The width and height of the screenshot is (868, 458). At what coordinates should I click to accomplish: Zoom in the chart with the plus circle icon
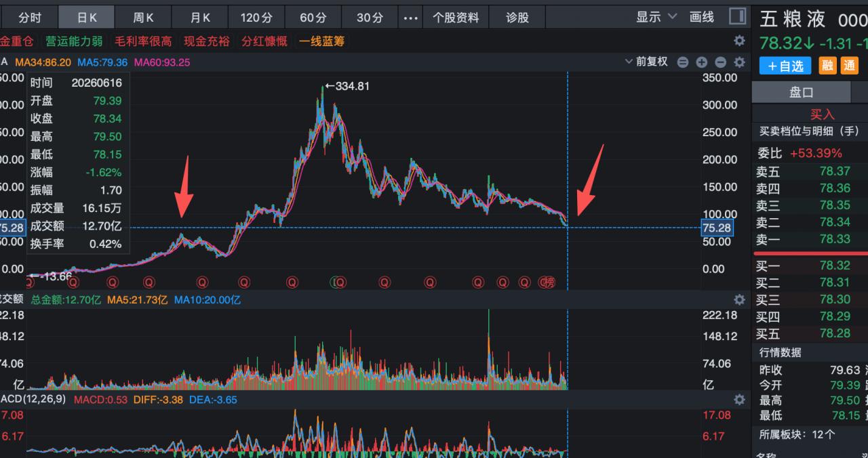tap(702, 62)
